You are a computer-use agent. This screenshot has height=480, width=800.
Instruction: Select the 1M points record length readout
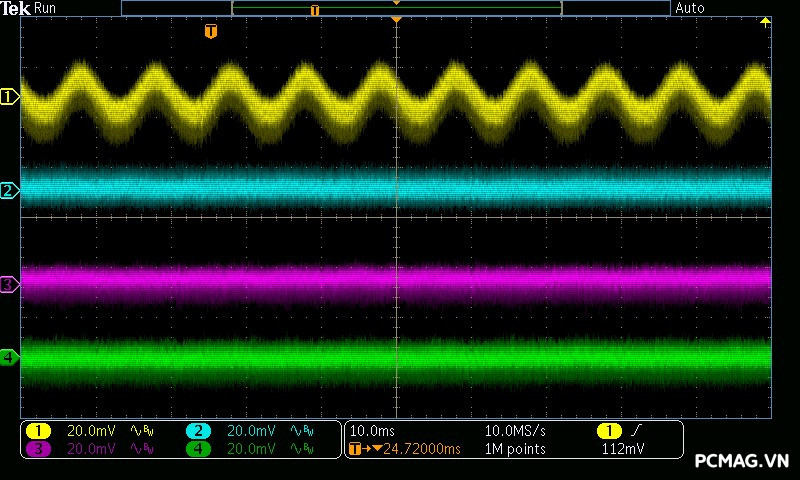515,449
